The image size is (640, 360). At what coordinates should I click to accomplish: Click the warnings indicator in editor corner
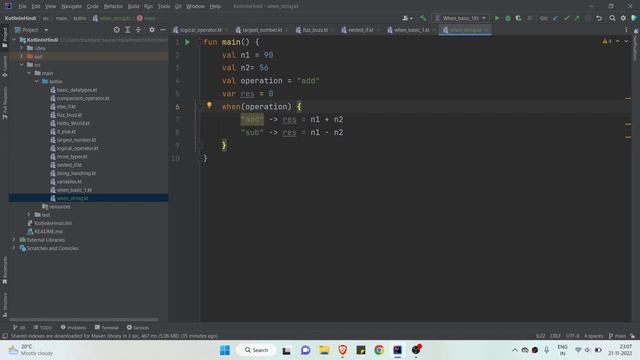(x=607, y=41)
